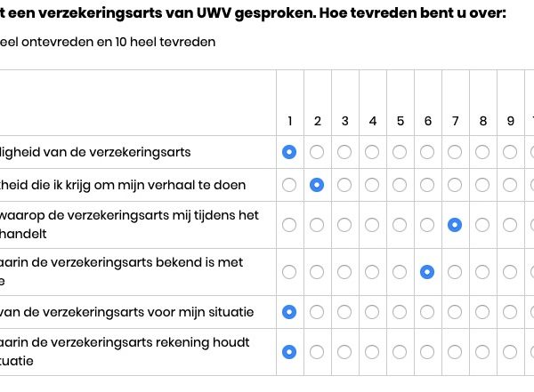Select rating 4 in 'om mijn verhaal te doen' row

point(372,185)
